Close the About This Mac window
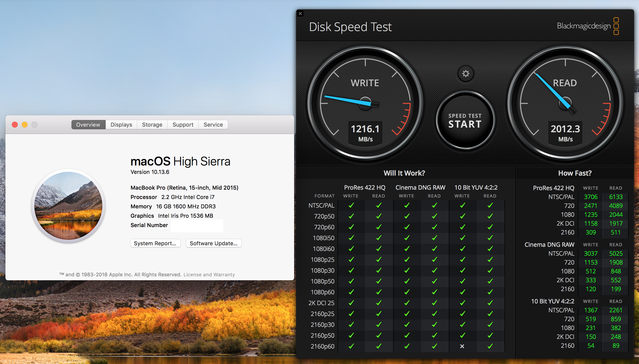 pyautogui.click(x=15, y=125)
